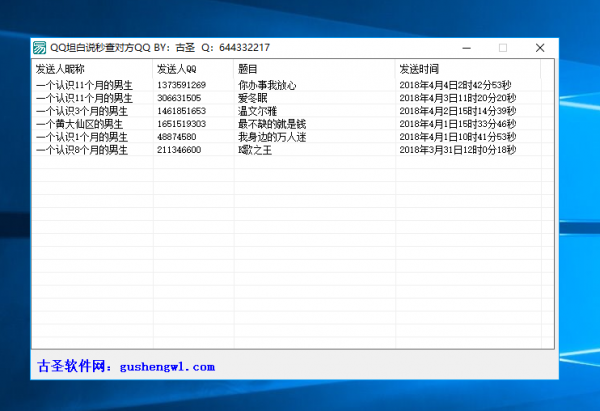Click the 温文尔雅 topic cell

(257, 111)
